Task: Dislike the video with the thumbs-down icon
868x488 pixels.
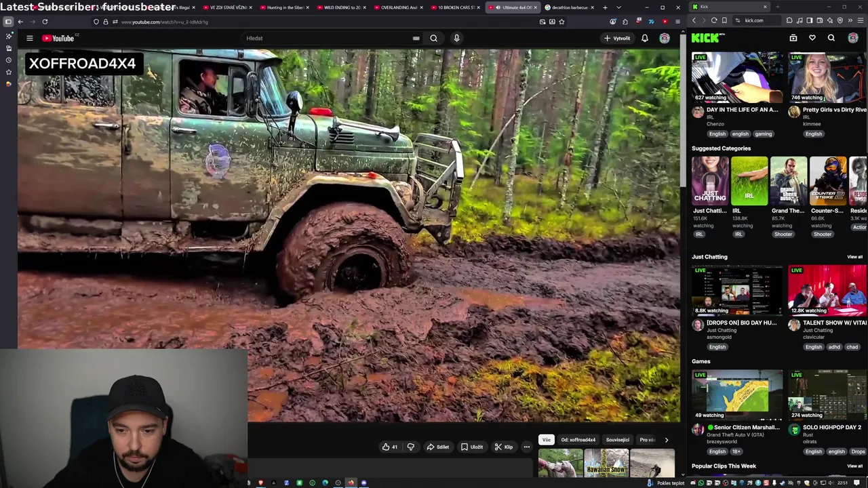Action: [x=410, y=447]
